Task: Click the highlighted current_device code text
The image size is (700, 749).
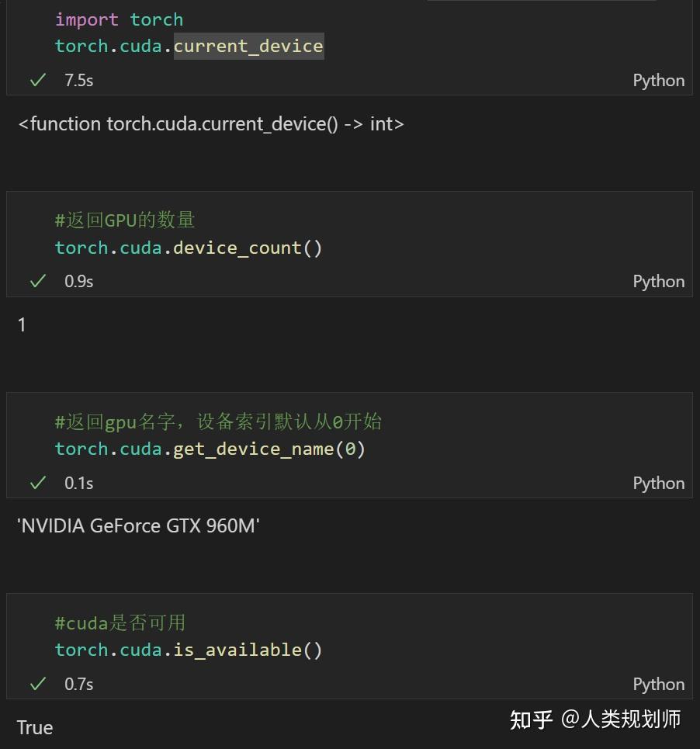Action: [x=248, y=46]
